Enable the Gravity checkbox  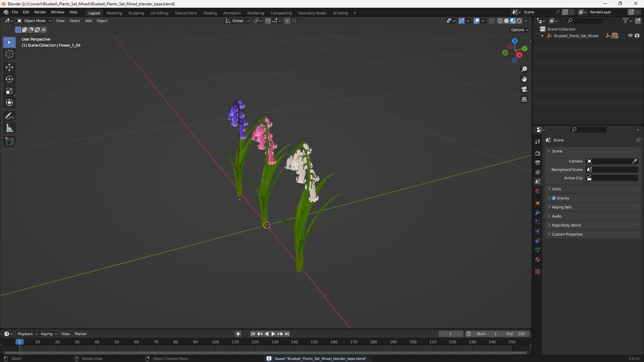tap(554, 198)
